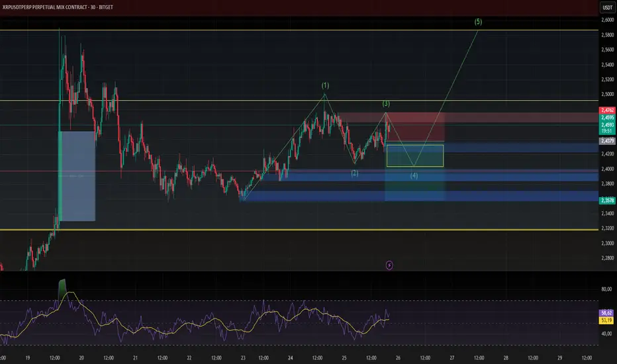The width and height of the screenshot is (617, 364).
Task: Click the purple 58,62 RSI value label
Action: 606,313
